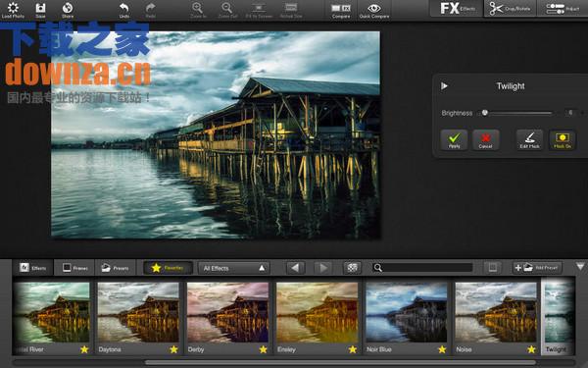Screen dimensions: 588x368
Task: Switch to the FX Effects tab
Action: (457, 8)
